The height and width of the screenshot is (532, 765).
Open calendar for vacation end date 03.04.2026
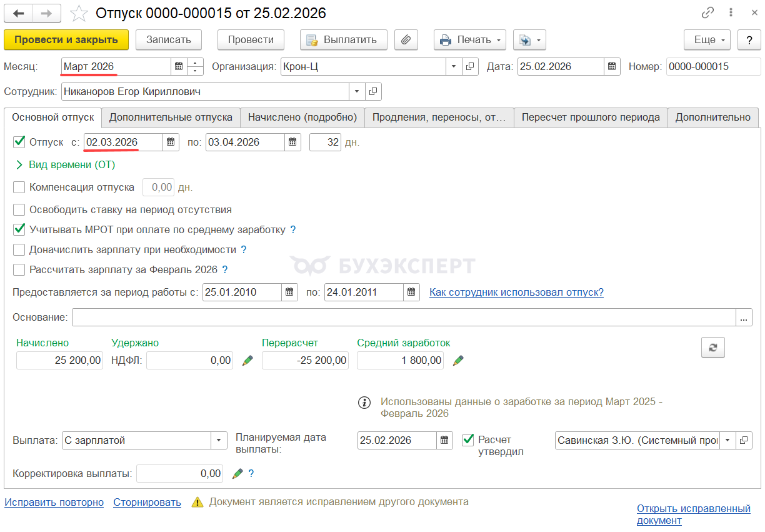[x=292, y=142]
